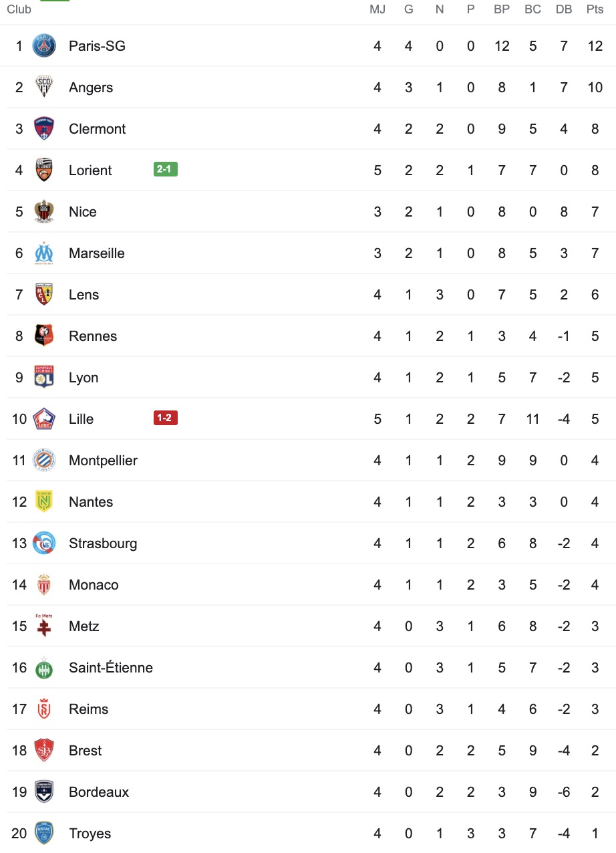The image size is (616, 853).
Task: Click the MJ column header
Action: 377,9
